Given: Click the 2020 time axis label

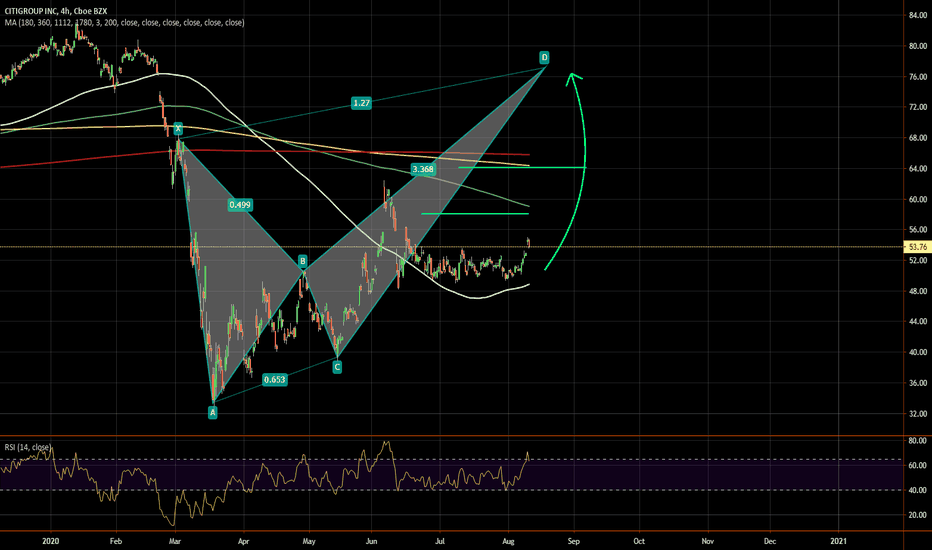Looking at the screenshot, I should 51,541.
